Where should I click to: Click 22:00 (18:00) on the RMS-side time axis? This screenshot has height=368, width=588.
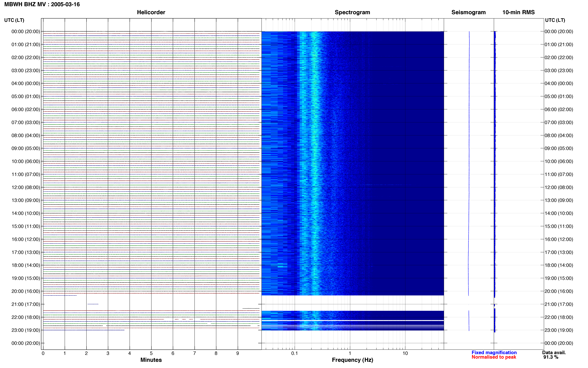point(559,317)
